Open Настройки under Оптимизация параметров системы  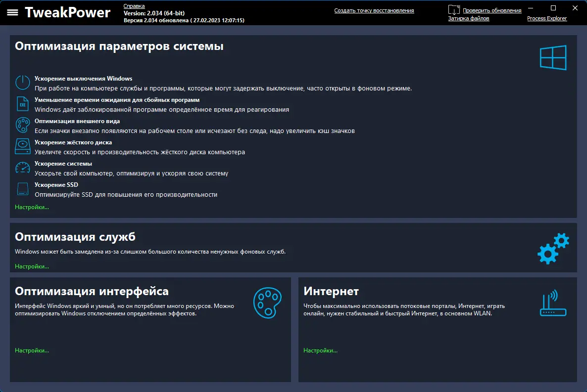pyautogui.click(x=32, y=207)
